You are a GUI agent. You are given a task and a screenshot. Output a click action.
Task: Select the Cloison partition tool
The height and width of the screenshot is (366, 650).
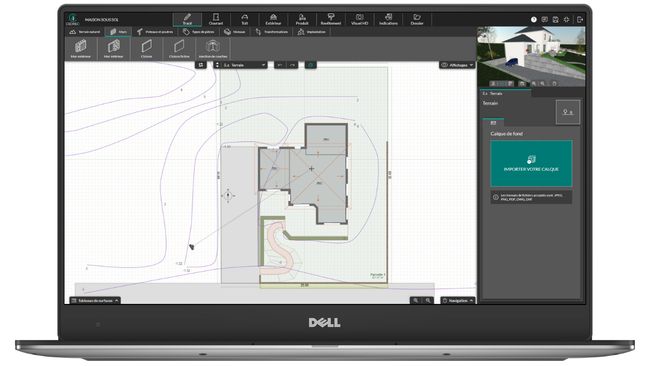(146, 48)
